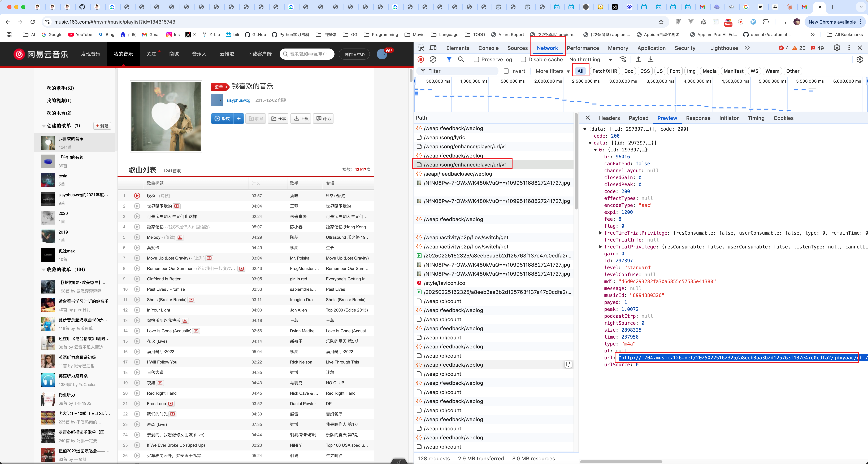Image resolution: width=868 pixels, height=464 pixels.
Task: Click the music search input field
Action: point(307,54)
